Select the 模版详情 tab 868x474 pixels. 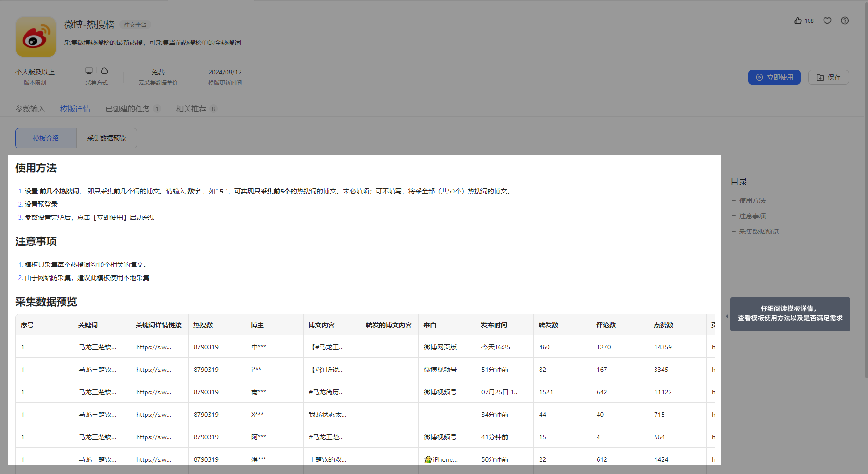75,109
